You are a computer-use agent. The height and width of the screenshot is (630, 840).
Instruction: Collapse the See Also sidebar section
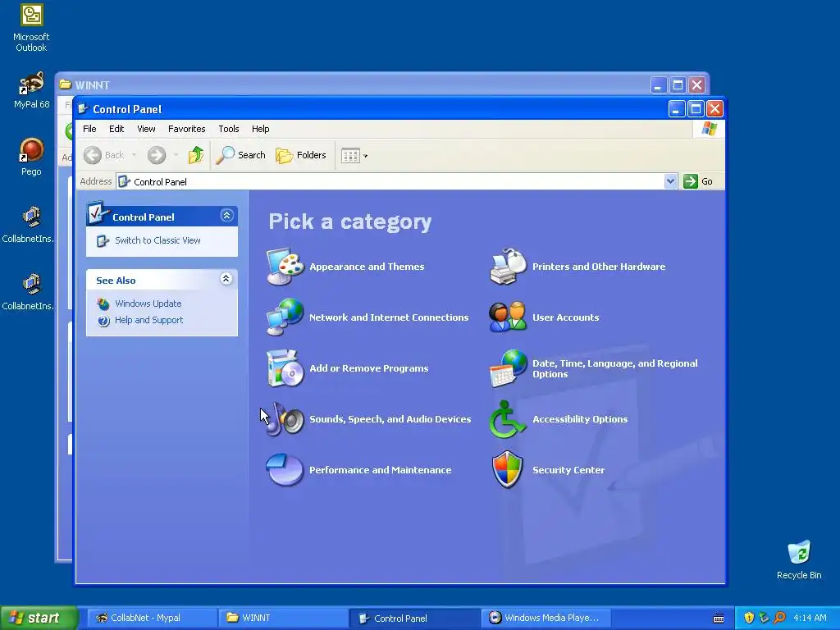(226, 279)
